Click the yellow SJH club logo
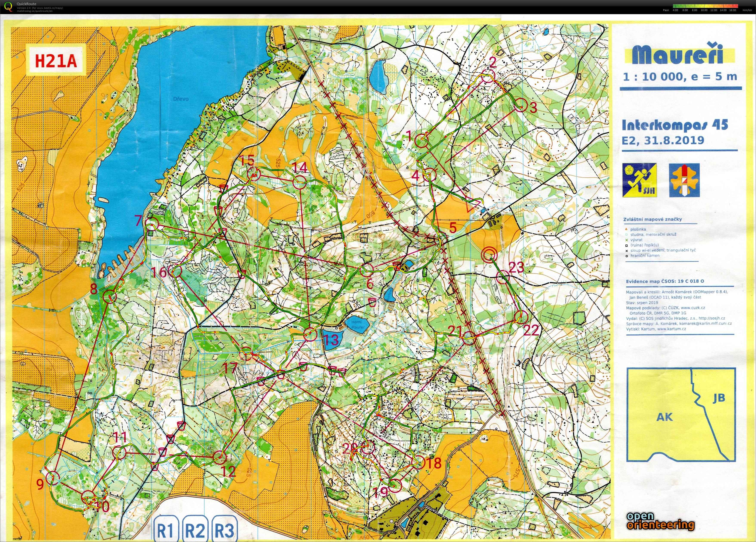Screen dimensions: 756x542 point(640,180)
